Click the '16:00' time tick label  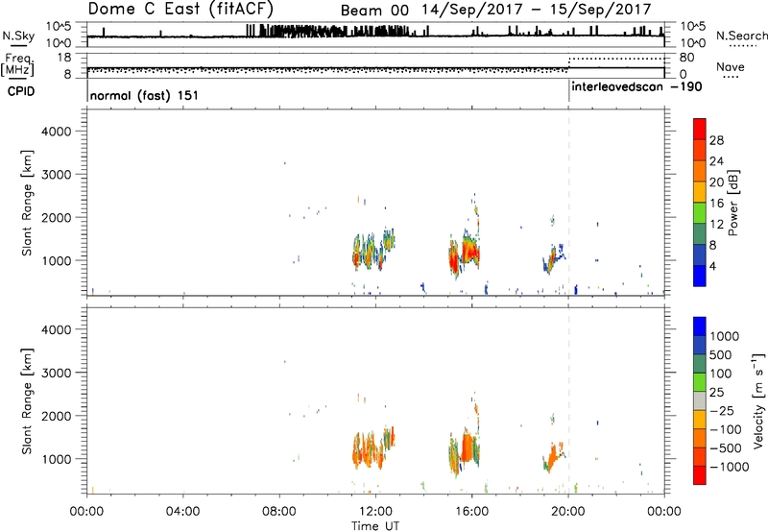[x=471, y=512]
